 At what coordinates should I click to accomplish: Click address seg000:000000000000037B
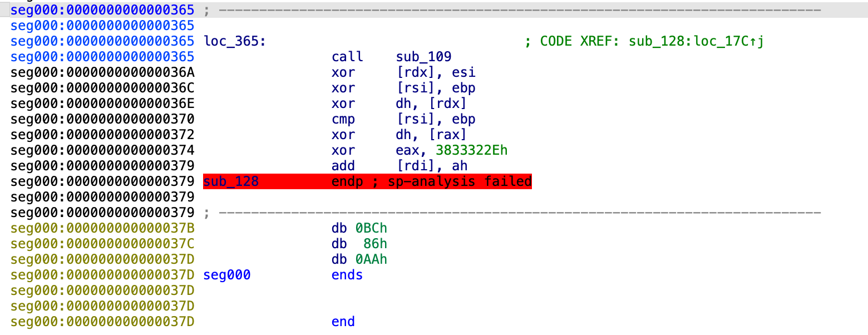pos(102,228)
